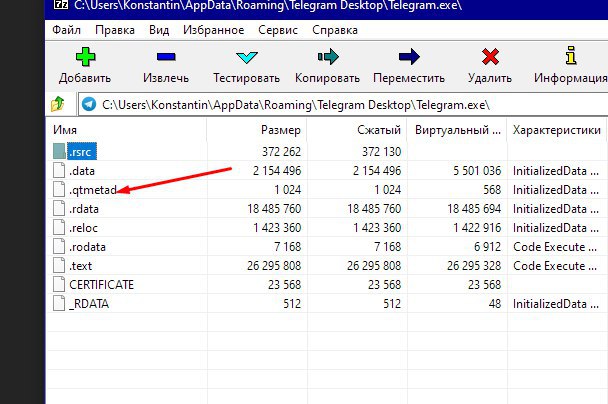Click file icon of .qtmetad row
Viewport: 608px width, 404px height.
(x=59, y=189)
